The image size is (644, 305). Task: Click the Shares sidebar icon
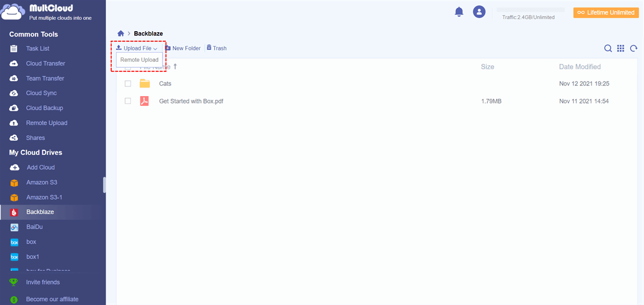[x=14, y=138]
